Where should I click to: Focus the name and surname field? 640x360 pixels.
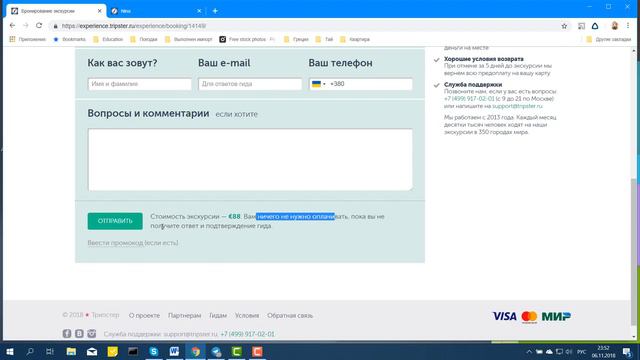140,84
